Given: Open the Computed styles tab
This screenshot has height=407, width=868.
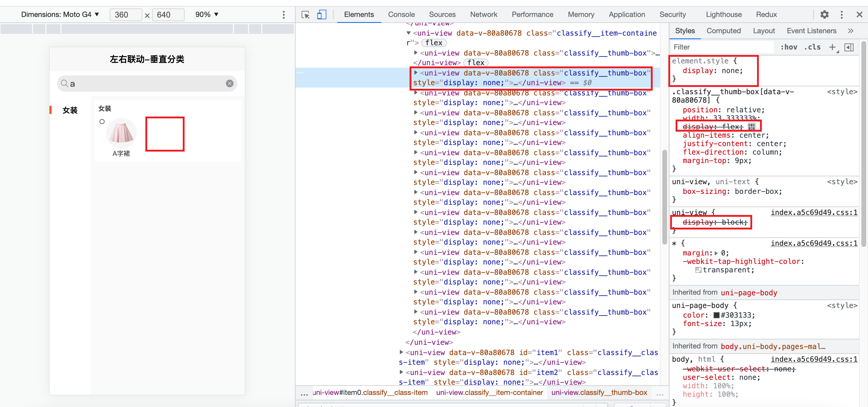Looking at the screenshot, I should (x=724, y=31).
